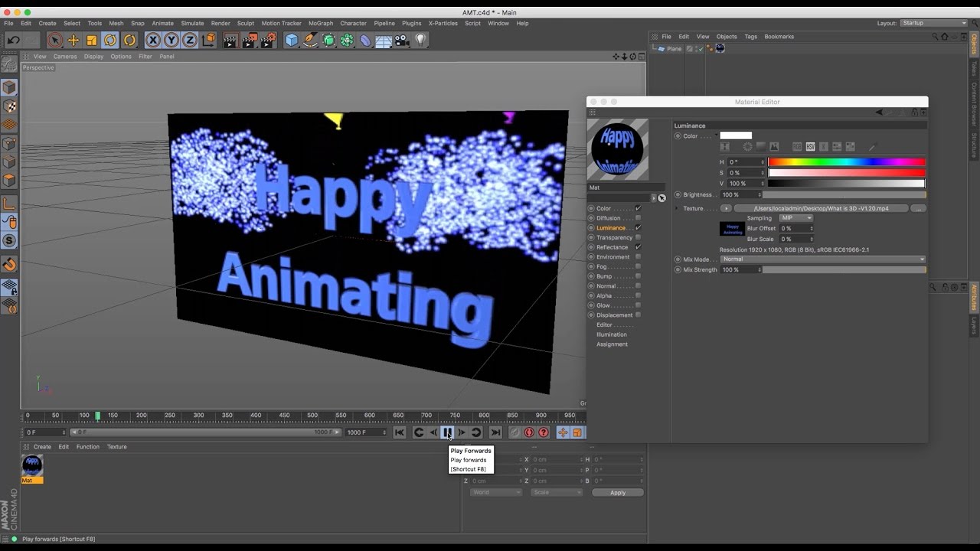Click the Apply button

tap(618, 492)
